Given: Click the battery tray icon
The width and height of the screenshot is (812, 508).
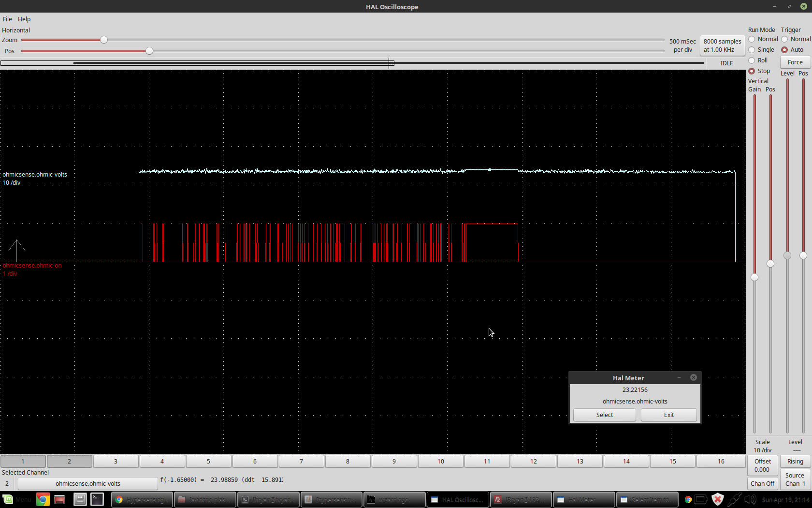Looking at the screenshot, I should (701, 500).
